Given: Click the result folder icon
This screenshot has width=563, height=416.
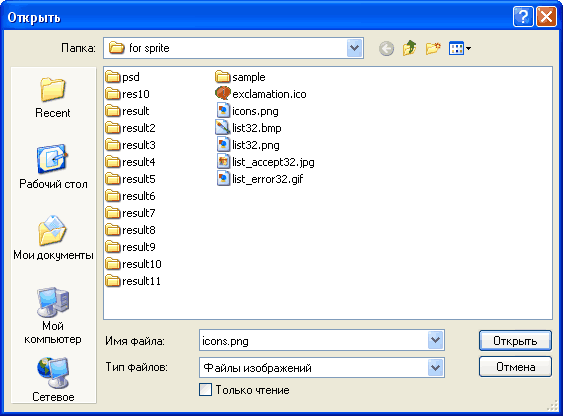Looking at the screenshot, I should 113,111.
